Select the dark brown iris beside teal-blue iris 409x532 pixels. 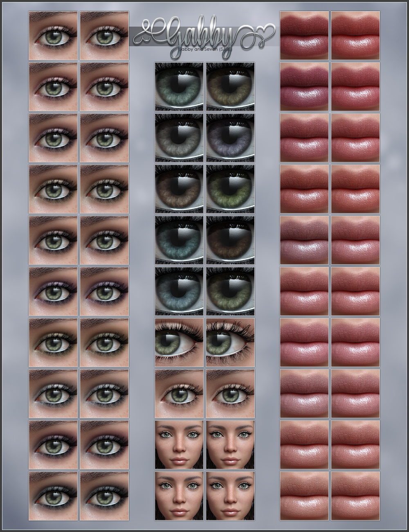[230, 239]
